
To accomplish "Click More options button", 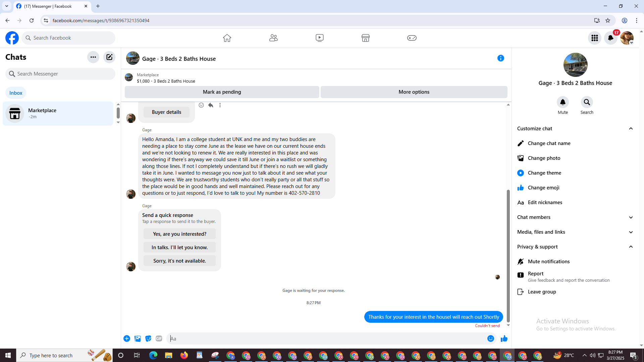I will pyautogui.click(x=414, y=92).
